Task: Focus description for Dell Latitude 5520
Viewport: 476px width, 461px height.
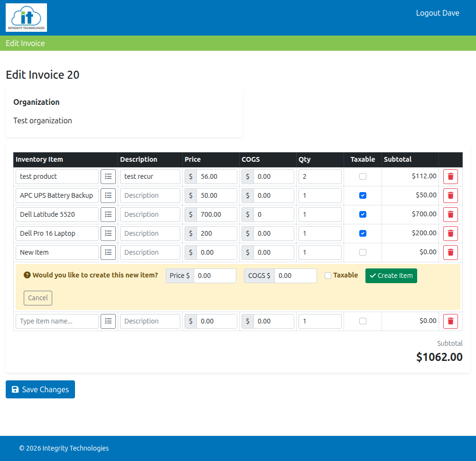Action: pyautogui.click(x=150, y=214)
